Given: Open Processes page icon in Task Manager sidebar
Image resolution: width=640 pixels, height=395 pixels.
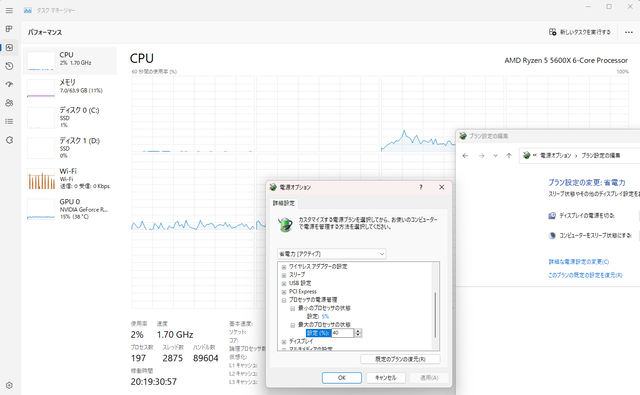Looking at the screenshot, I should point(9,29).
